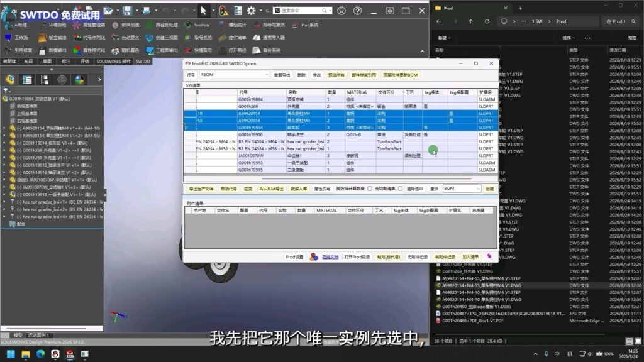
Task: Click the 随机着色 random color tool
Action: (x=126, y=50)
